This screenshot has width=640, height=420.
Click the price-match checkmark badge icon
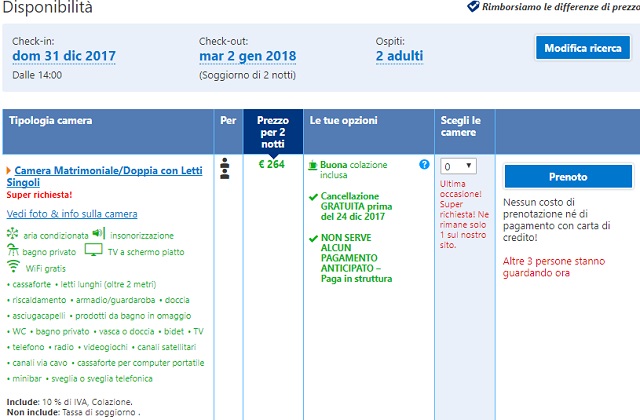pyautogui.click(x=473, y=6)
